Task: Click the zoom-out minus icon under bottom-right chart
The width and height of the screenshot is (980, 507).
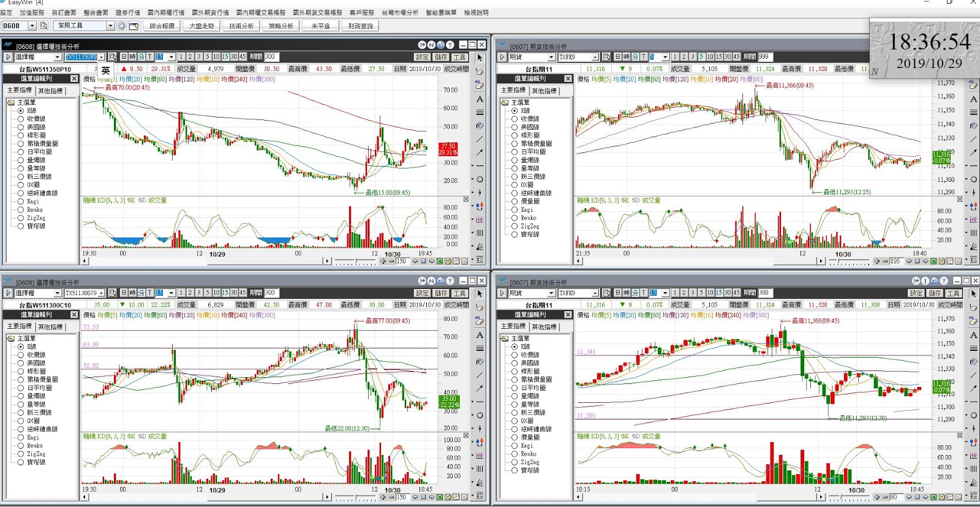Action: tap(885, 497)
